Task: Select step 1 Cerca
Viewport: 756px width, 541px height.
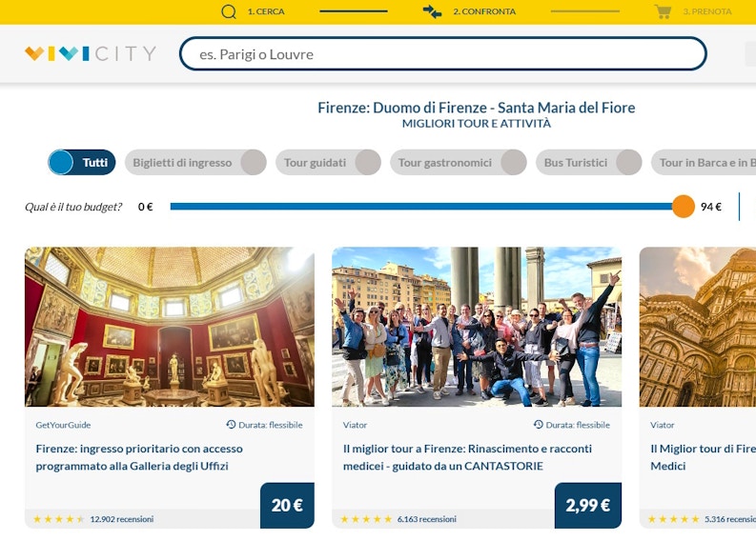Action: (x=265, y=11)
